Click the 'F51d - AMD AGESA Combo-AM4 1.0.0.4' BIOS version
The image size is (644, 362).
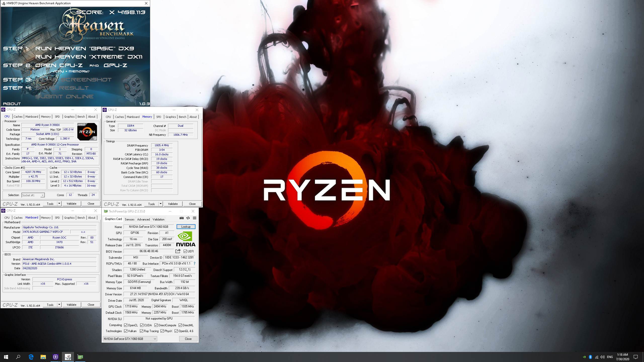(x=59, y=264)
